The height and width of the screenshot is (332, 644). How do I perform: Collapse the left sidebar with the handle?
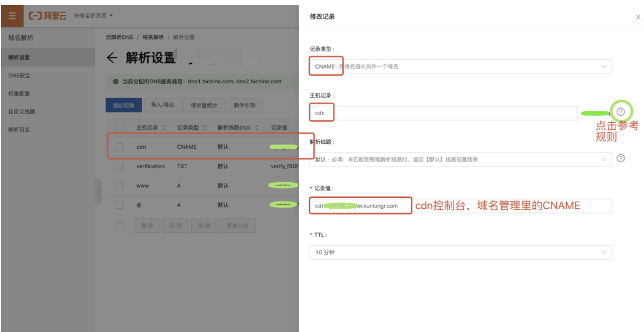(x=98, y=191)
